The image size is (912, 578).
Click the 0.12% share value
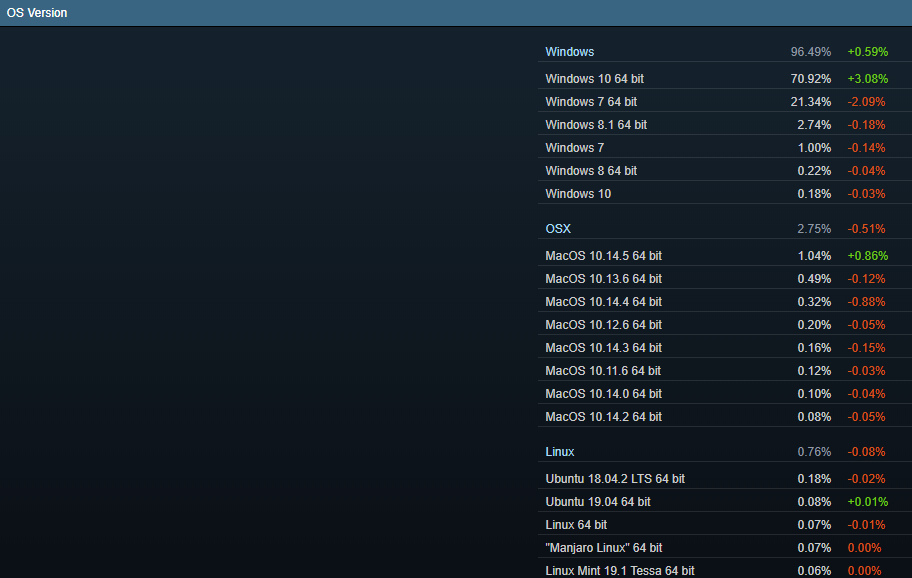coord(814,370)
